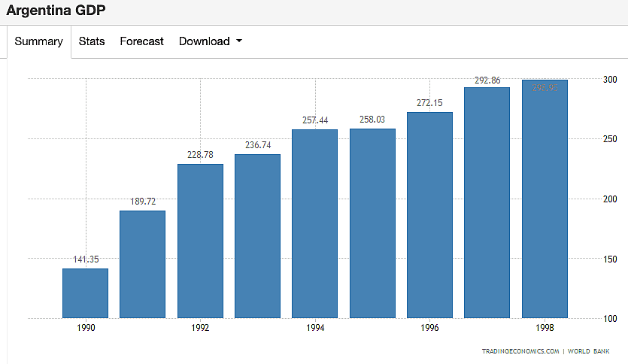Click the 1994 x-axis year label
The height and width of the screenshot is (364, 628).
[x=314, y=328]
